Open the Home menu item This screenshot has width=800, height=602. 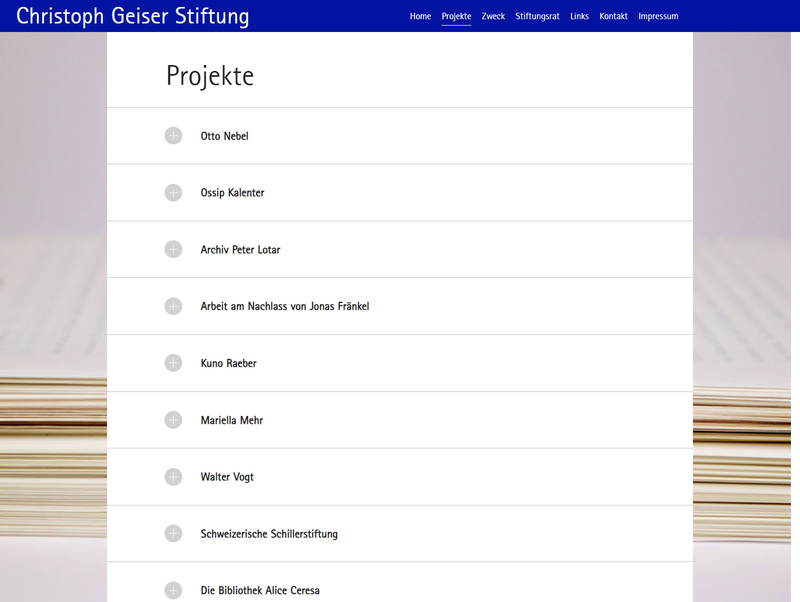420,17
